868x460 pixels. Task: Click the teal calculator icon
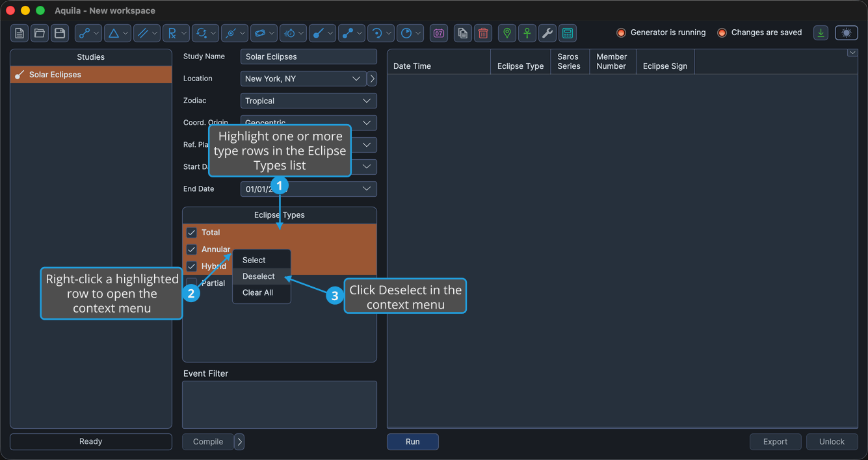[568, 33]
